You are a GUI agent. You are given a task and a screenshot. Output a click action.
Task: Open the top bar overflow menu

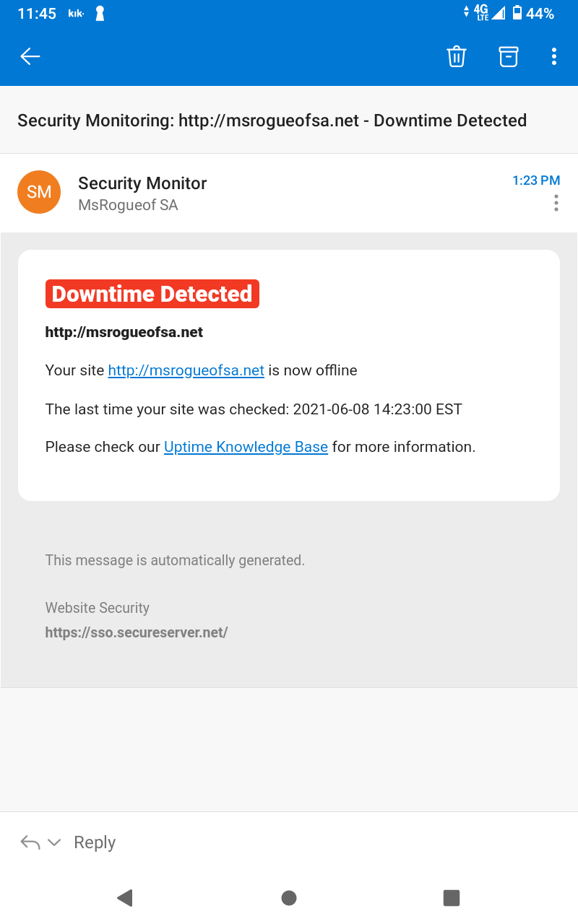coord(554,56)
